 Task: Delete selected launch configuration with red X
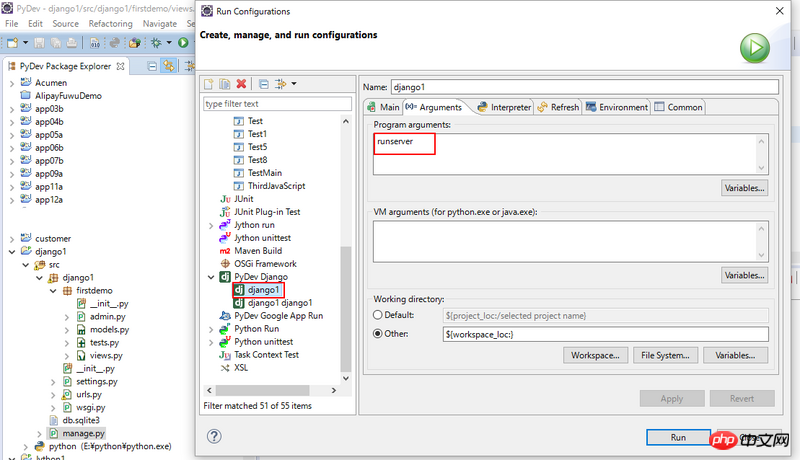coord(241,84)
